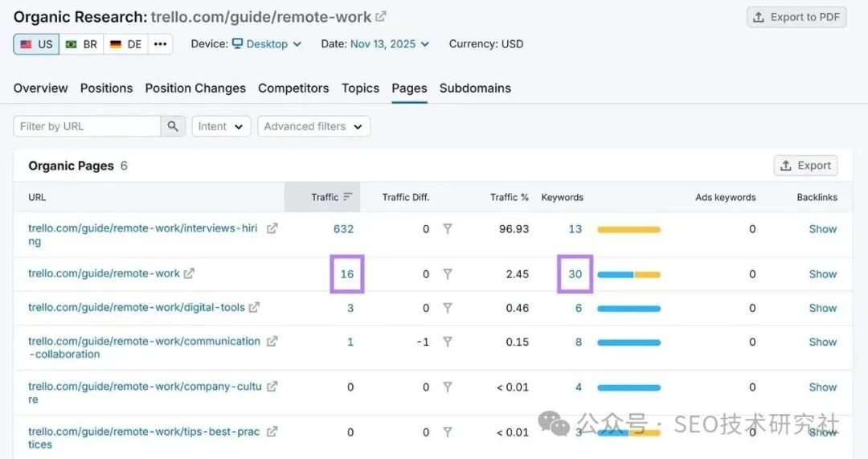Viewport: 868px width, 459px height.
Task: Open more countries ellipsis button
Action: tap(160, 44)
